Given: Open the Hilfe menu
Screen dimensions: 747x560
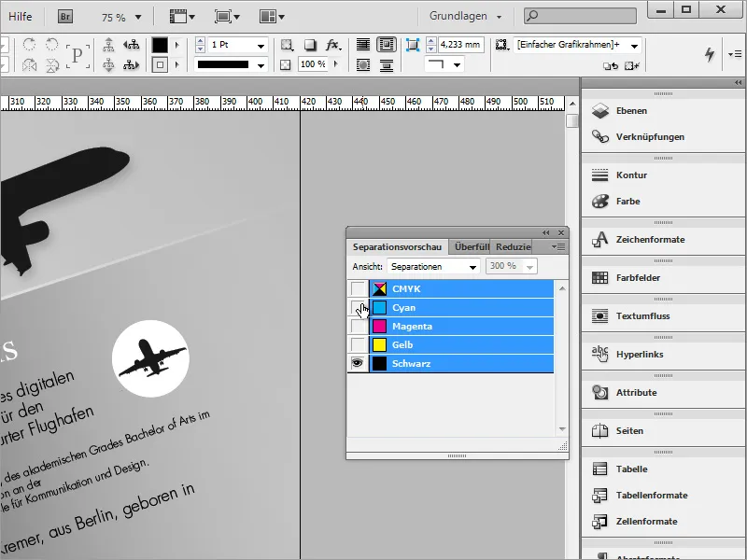Looking at the screenshot, I should point(21,16).
